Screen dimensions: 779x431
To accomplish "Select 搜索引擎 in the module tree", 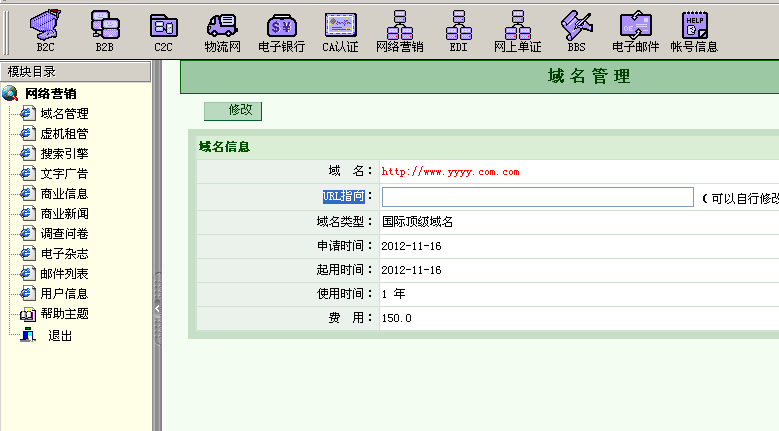I will 65,153.
